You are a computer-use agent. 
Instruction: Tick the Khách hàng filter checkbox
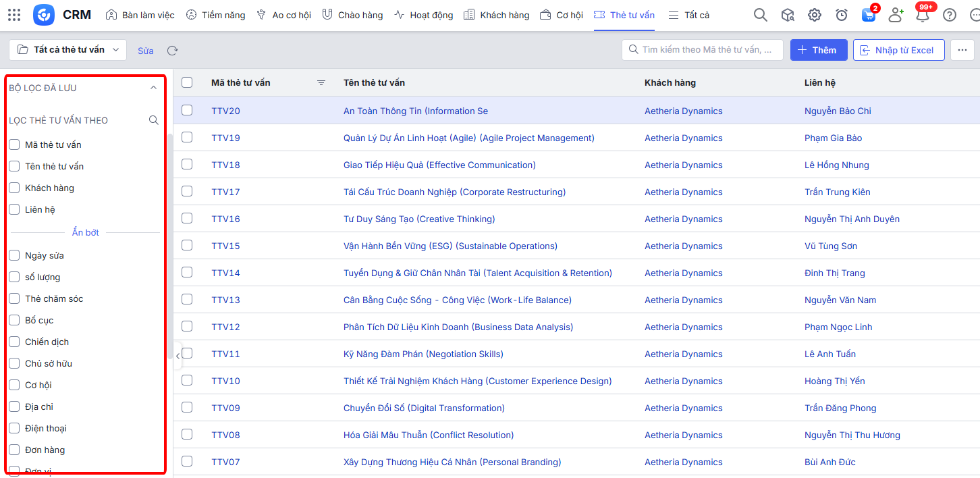coord(14,188)
